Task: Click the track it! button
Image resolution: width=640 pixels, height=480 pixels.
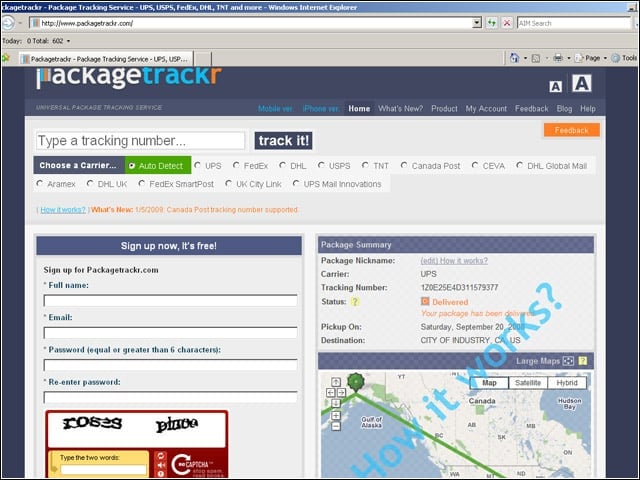Action: (x=283, y=140)
